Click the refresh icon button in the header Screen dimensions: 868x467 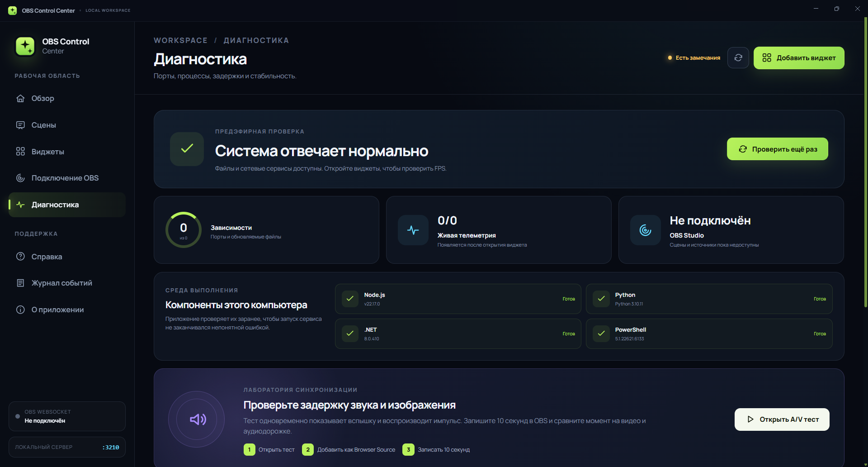point(738,58)
